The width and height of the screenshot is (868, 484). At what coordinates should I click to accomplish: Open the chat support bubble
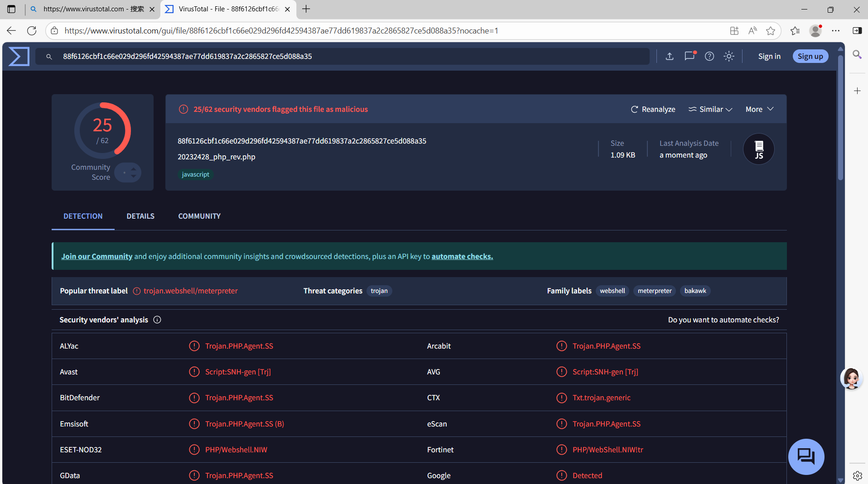[806, 456]
